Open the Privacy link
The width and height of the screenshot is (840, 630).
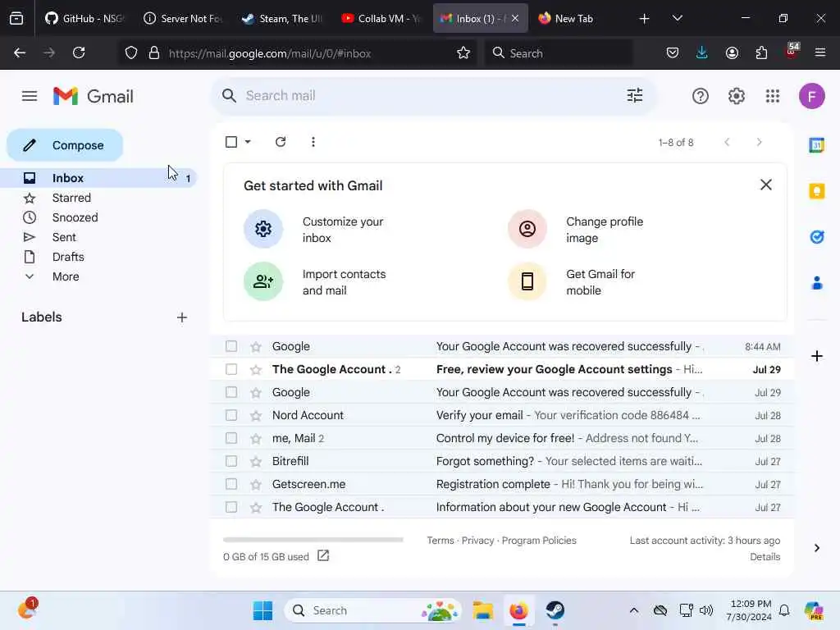[x=478, y=541]
